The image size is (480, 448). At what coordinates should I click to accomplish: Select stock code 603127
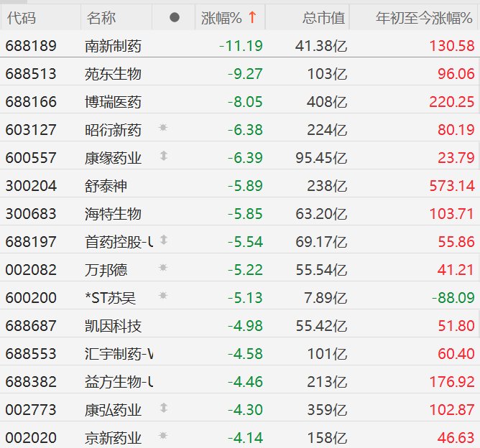coord(31,130)
